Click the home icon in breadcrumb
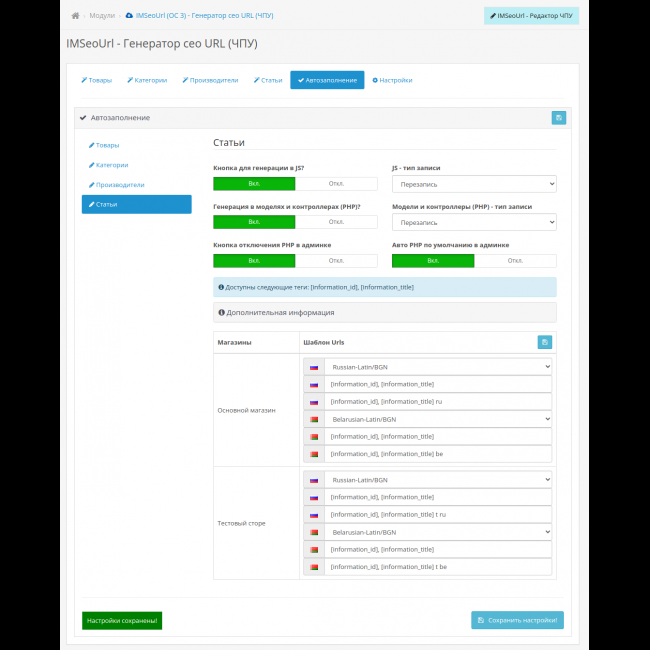Screen dimensions: 650x650 (x=75, y=16)
